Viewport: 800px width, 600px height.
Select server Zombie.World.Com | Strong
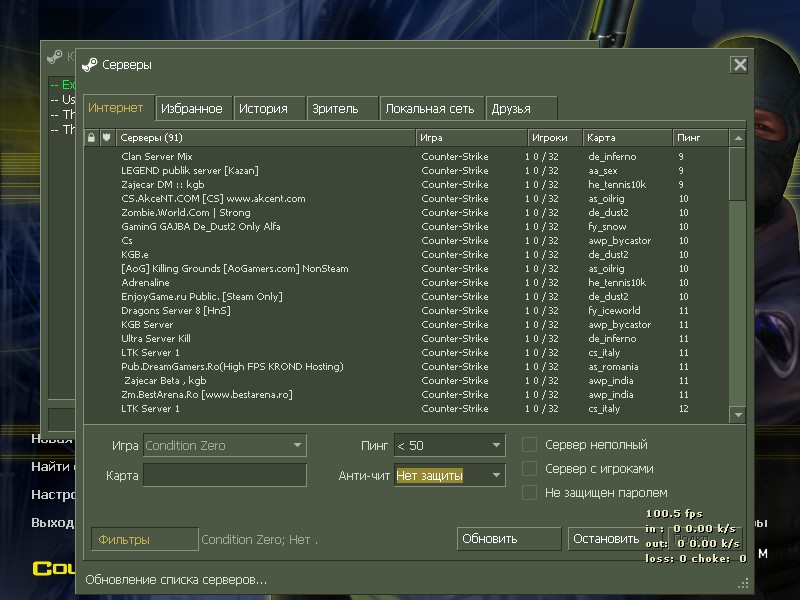point(406,213)
